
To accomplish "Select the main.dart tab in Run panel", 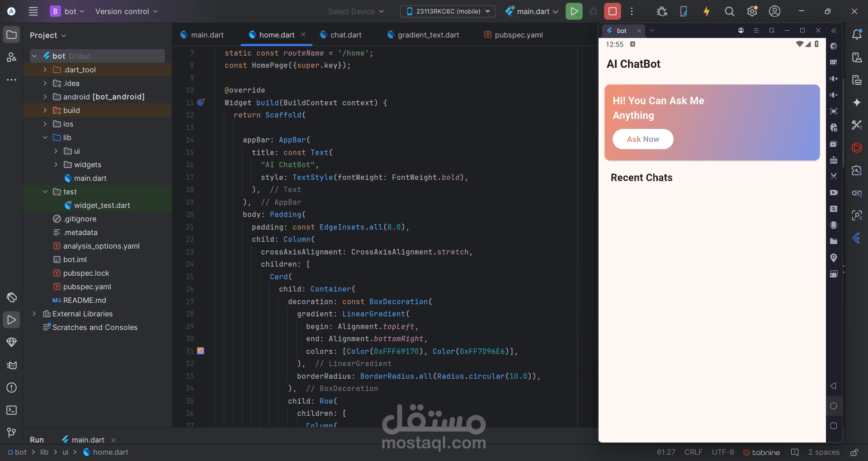I will pos(88,440).
